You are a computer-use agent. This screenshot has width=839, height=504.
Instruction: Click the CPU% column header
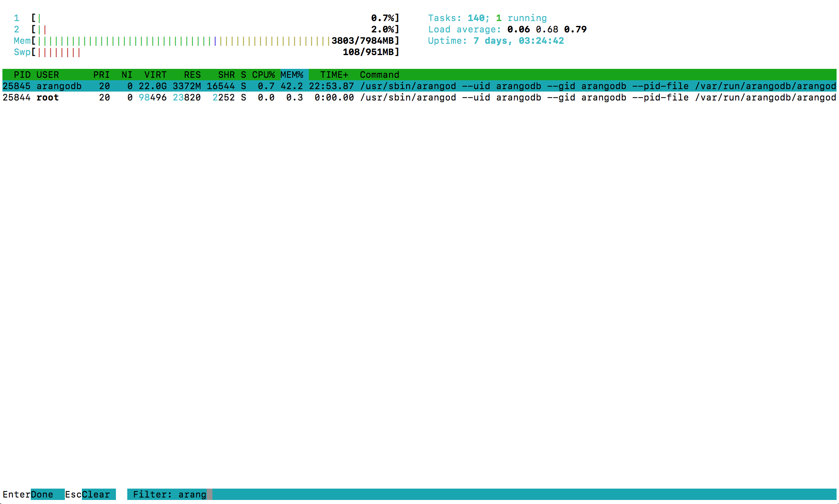click(263, 75)
